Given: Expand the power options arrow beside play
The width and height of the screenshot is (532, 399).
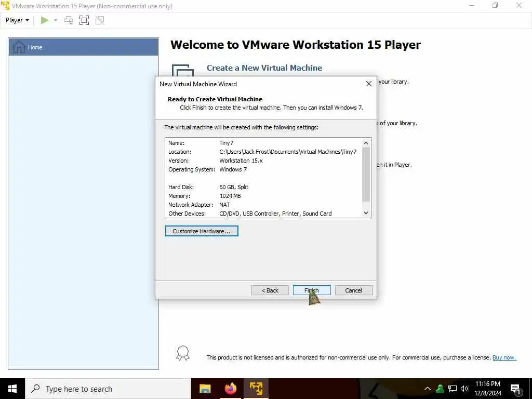Looking at the screenshot, I should (56, 20).
